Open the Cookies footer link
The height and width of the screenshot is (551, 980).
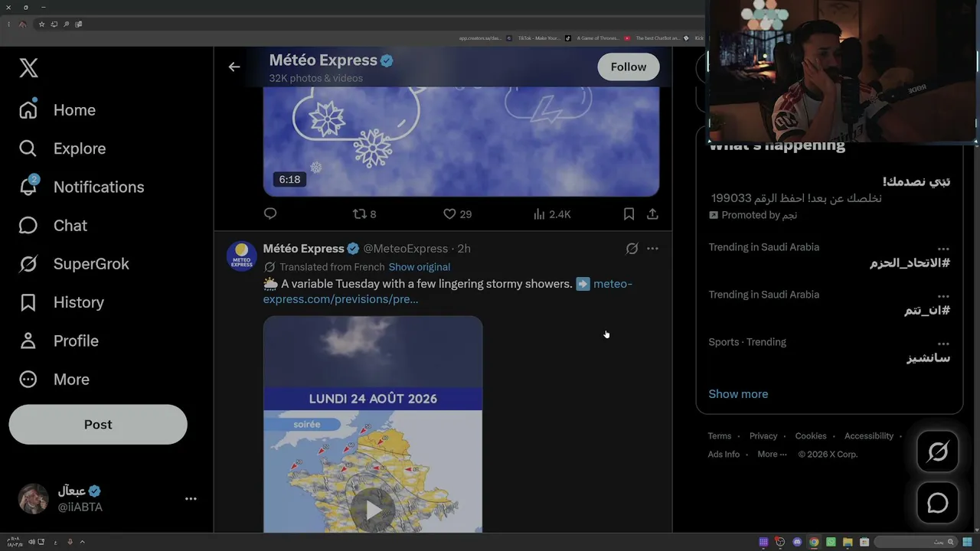[811, 436]
